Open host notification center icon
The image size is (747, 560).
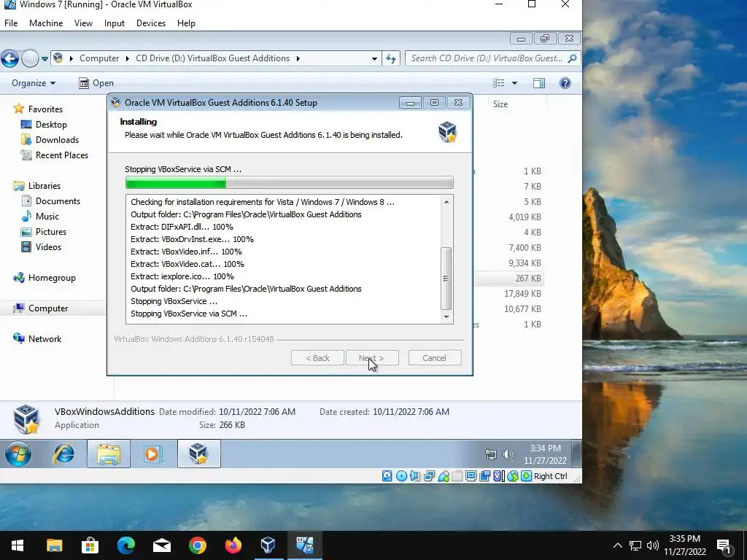click(724, 546)
